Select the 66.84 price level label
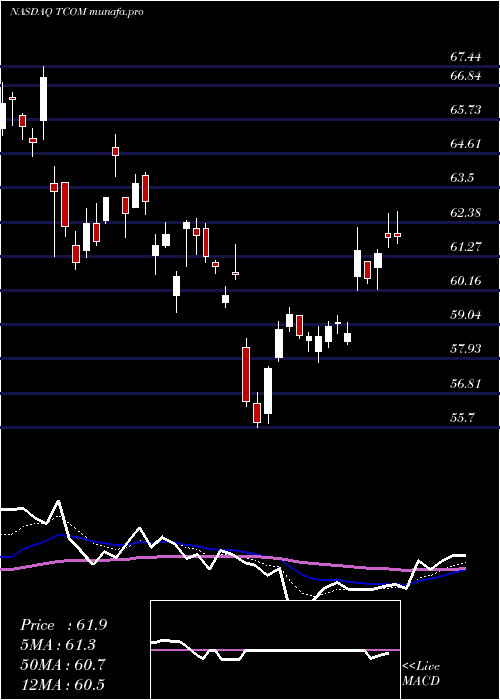 (x=465, y=76)
